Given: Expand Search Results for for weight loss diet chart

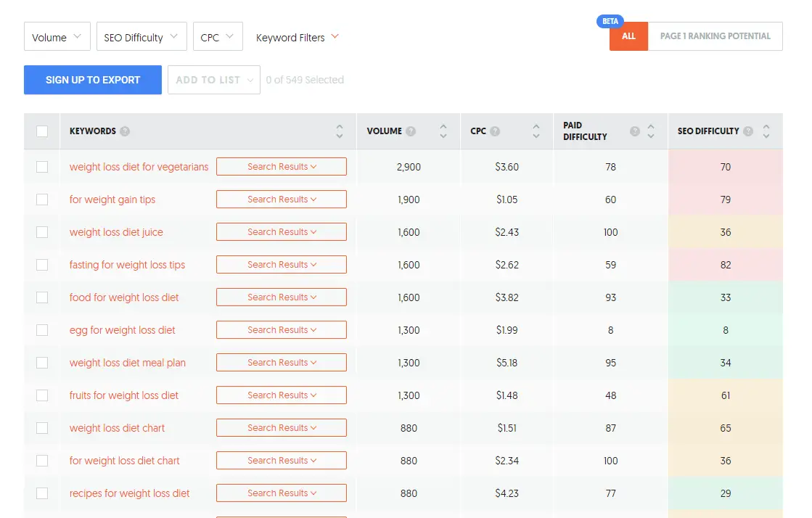Looking at the screenshot, I should click(282, 461).
